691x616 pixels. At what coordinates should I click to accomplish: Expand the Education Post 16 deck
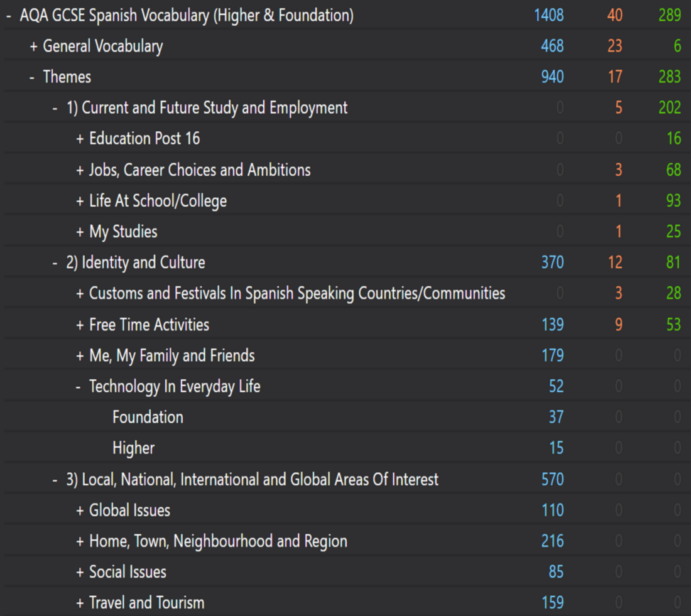point(80,139)
